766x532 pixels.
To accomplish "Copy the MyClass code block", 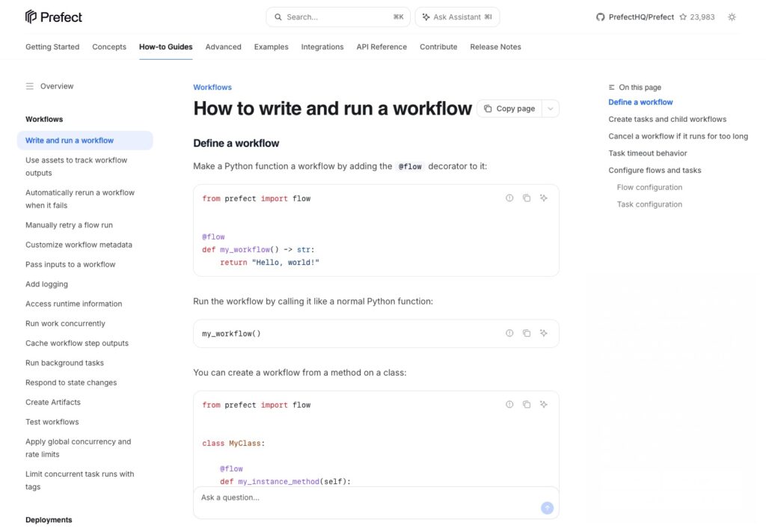I will point(527,405).
